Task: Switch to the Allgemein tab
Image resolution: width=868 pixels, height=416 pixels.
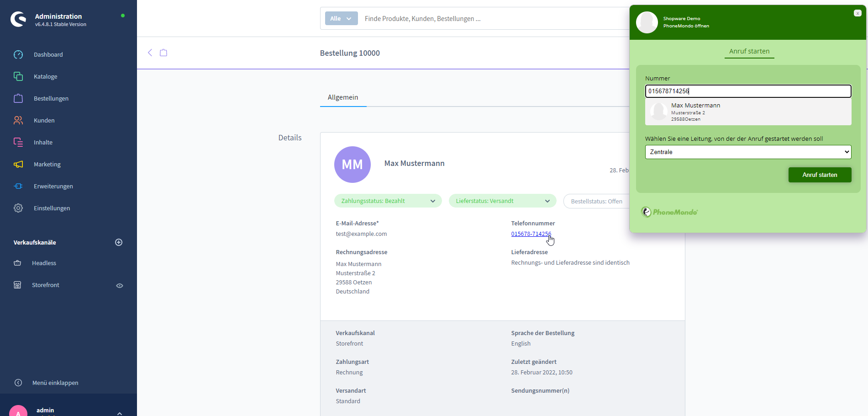Action: pos(343,97)
